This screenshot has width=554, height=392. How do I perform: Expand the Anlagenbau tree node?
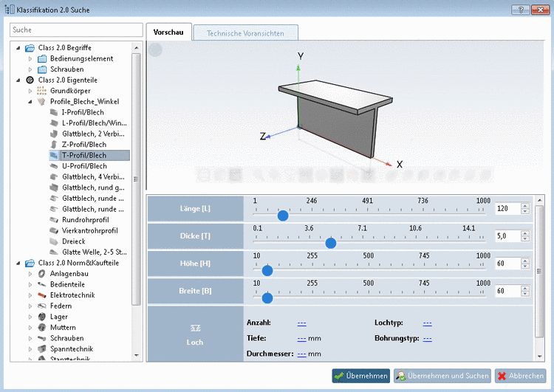click(x=30, y=274)
